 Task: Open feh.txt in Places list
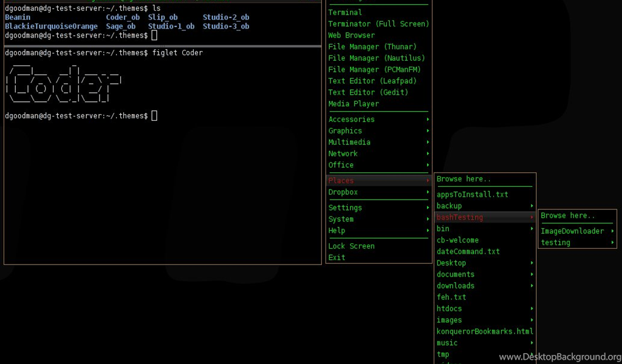pyautogui.click(x=485, y=297)
